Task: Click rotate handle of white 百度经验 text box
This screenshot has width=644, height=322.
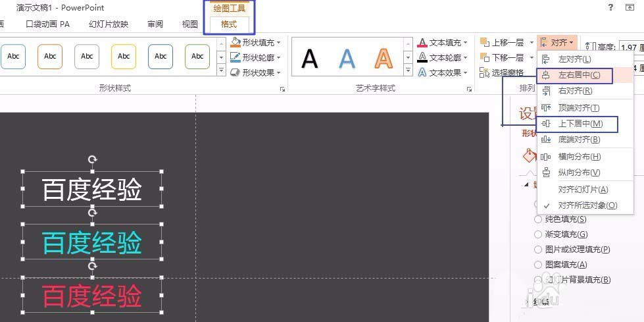Action: coord(92,159)
